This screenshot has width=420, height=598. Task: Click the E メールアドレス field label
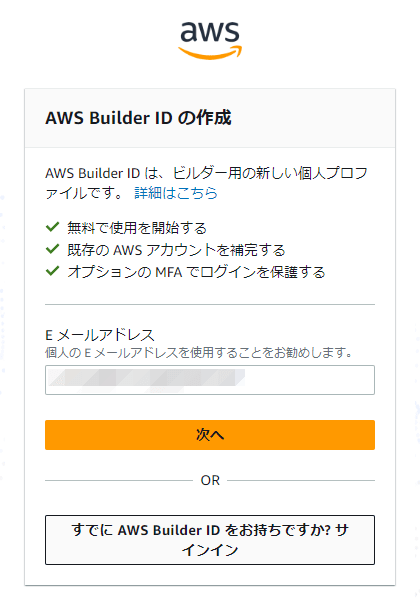point(100,335)
